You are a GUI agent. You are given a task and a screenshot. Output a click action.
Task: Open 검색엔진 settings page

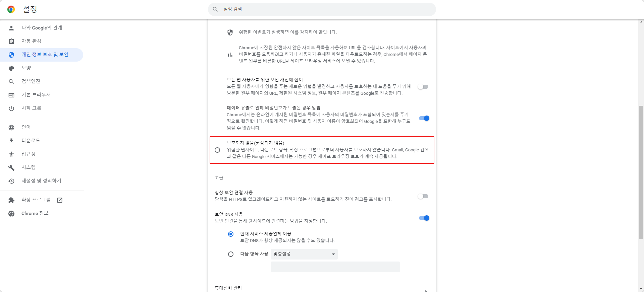coord(42,81)
